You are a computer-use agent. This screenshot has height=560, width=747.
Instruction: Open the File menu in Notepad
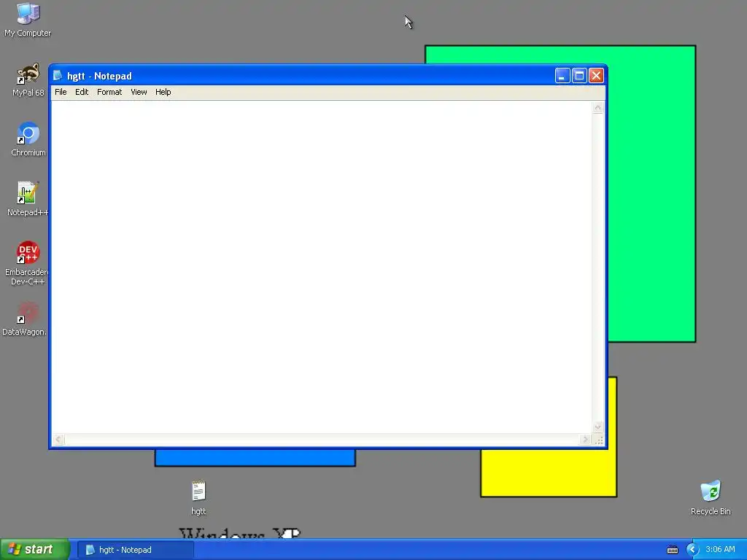pyautogui.click(x=61, y=92)
